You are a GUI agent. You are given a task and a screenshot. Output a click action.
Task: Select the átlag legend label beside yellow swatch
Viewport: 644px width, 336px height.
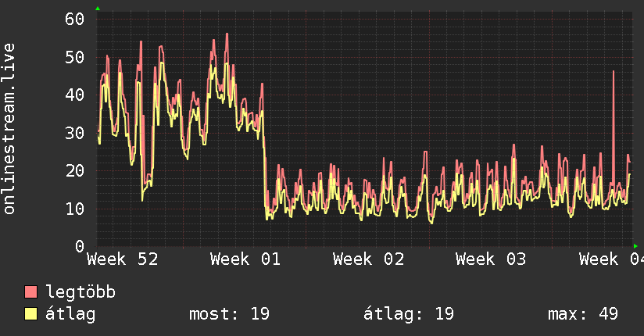[x=70, y=314]
